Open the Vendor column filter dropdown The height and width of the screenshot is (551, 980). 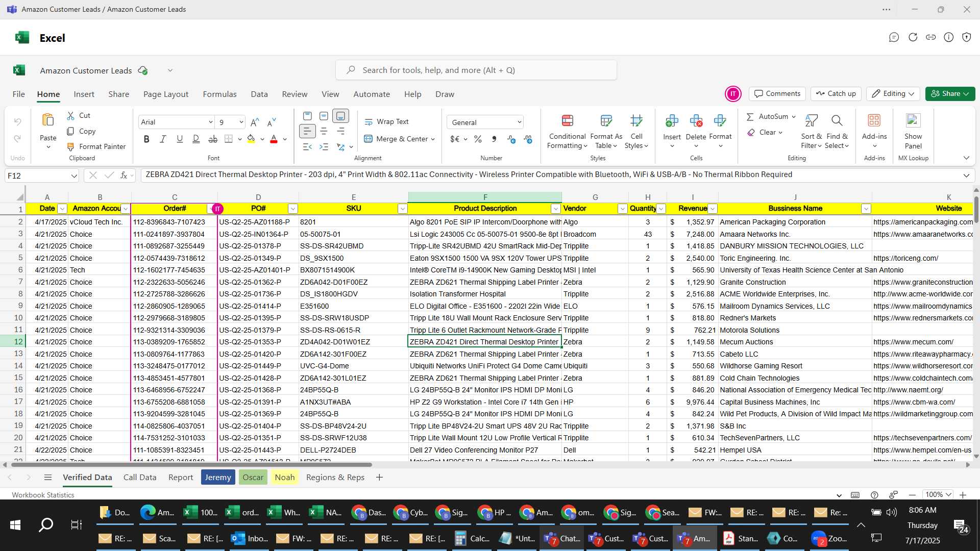[x=623, y=209]
